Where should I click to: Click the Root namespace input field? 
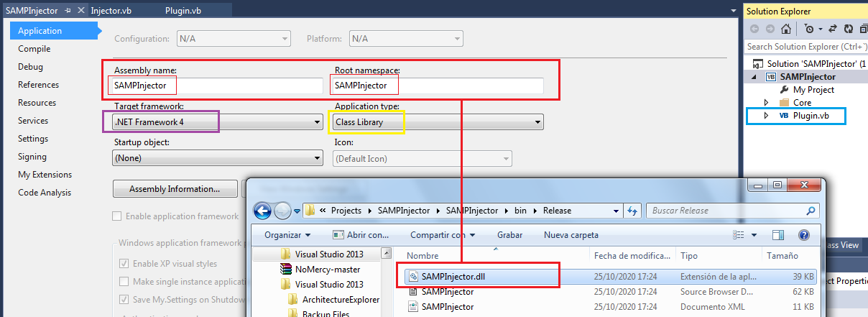438,86
